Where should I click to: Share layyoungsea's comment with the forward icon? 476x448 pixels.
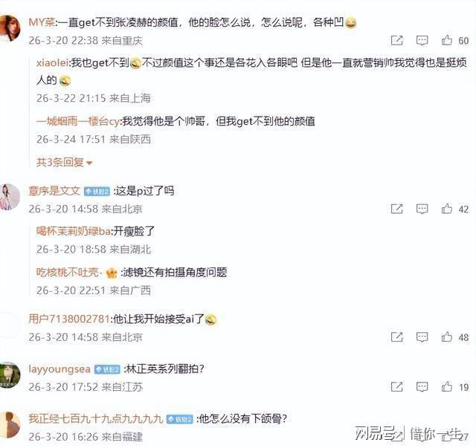(x=396, y=387)
